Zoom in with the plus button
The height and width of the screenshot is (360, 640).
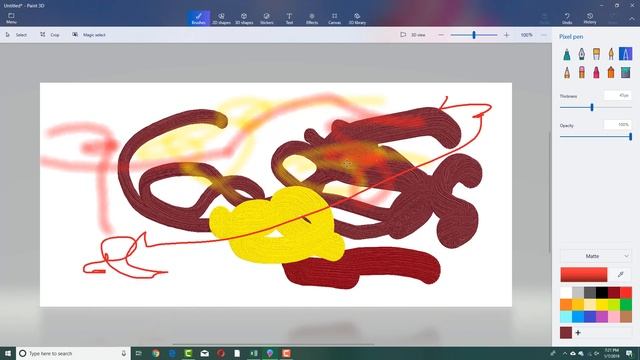pyautogui.click(x=507, y=35)
